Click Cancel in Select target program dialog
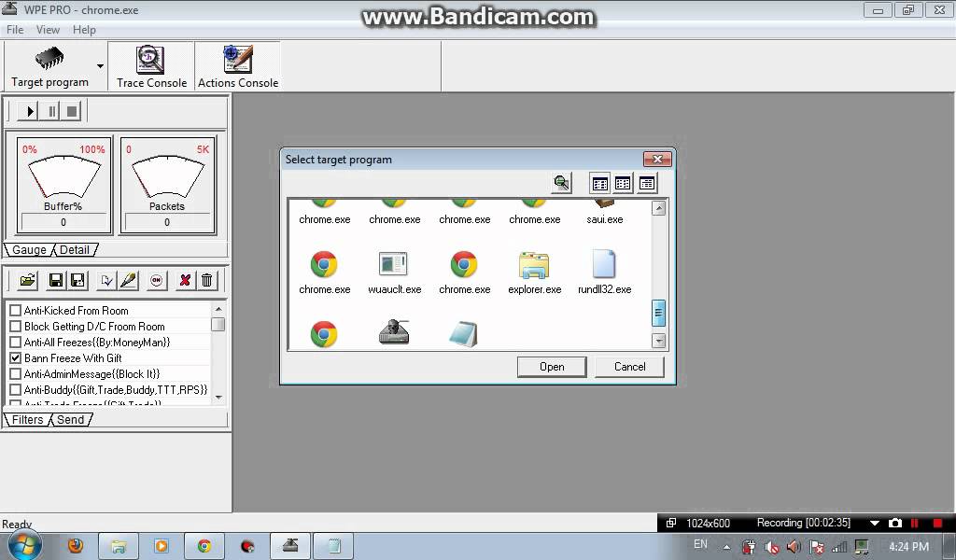The image size is (956, 560). (629, 367)
